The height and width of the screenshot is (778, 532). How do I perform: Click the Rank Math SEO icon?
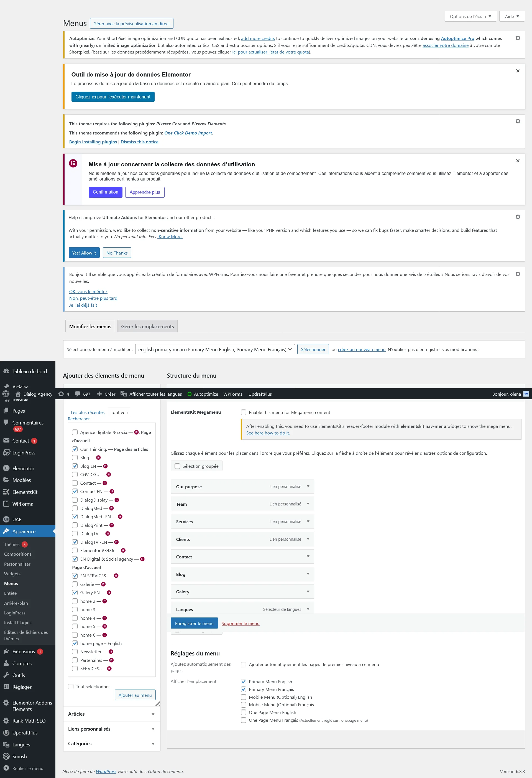click(x=6, y=721)
